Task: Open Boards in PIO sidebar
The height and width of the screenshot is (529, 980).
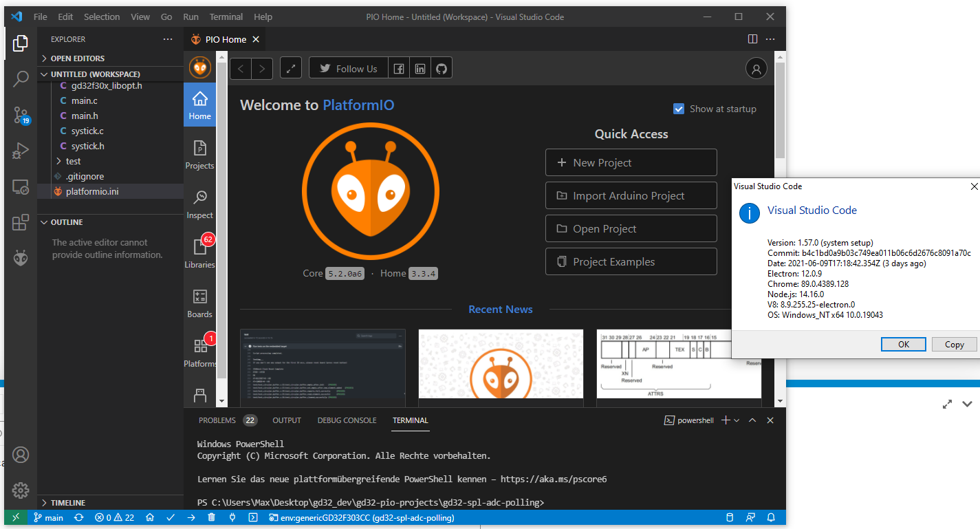Action: pos(199,303)
